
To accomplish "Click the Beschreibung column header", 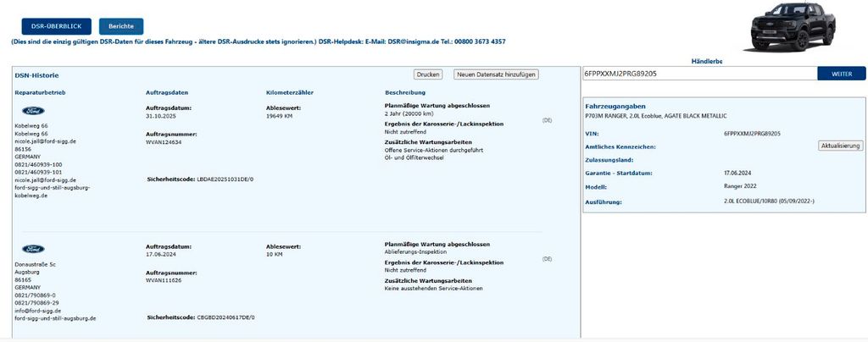I will (405, 93).
